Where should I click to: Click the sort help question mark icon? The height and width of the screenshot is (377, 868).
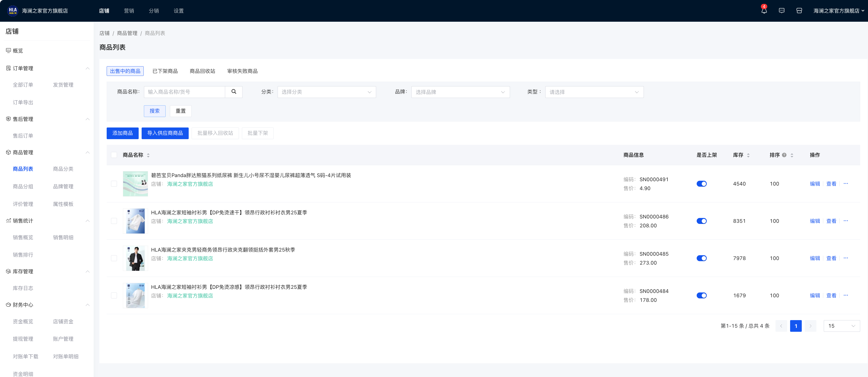pos(784,155)
